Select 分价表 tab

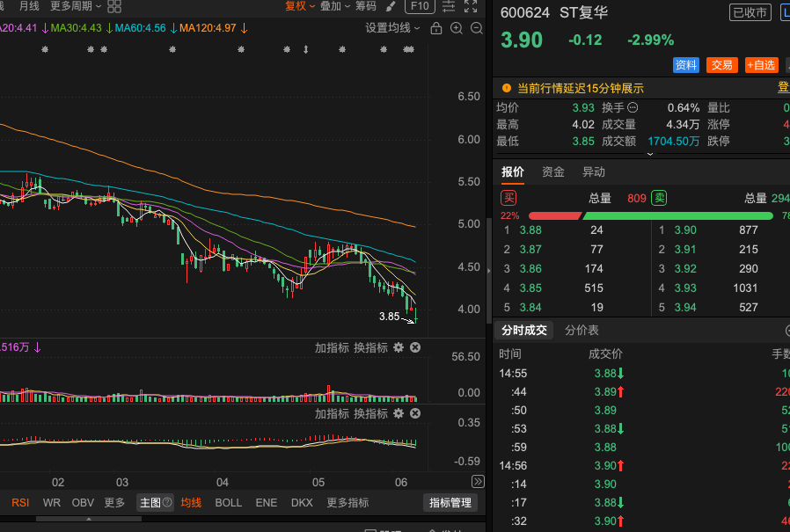tap(582, 331)
